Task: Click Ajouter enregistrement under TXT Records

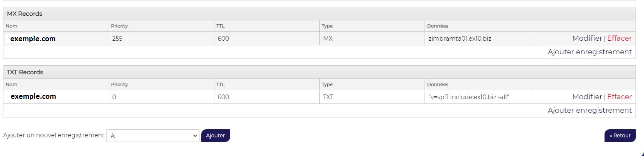Action: [x=590, y=111]
